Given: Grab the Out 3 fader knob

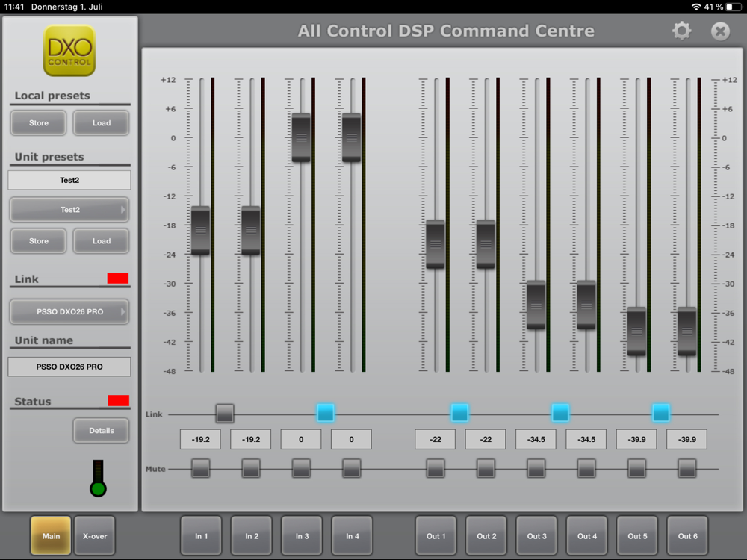Looking at the screenshot, I should [x=536, y=305].
